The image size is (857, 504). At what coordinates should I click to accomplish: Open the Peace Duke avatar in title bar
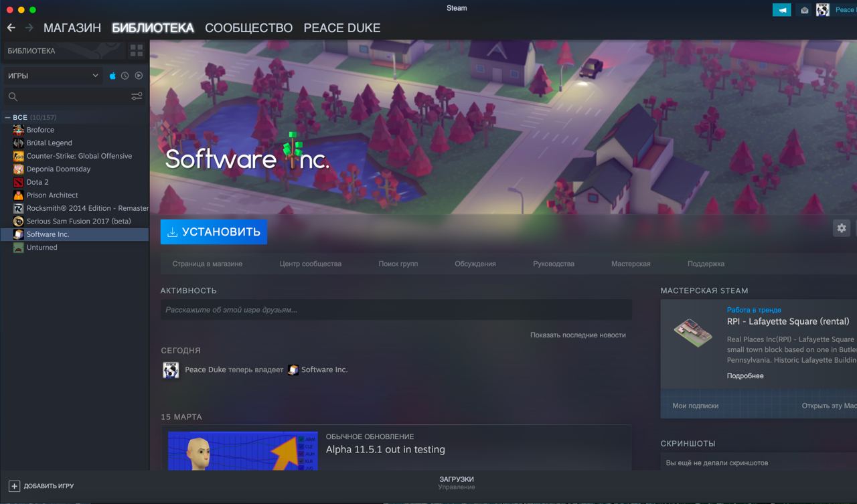pyautogui.click(x=823, y=10)
